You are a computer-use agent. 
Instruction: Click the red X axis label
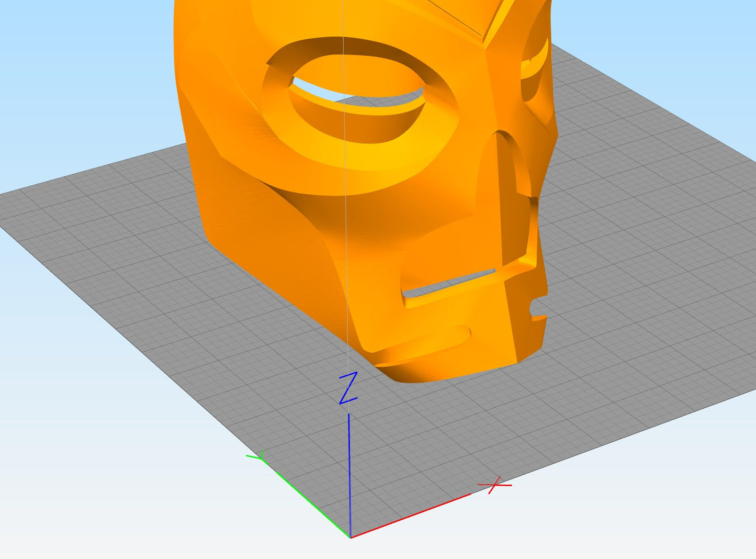click(x=495, y=485)
